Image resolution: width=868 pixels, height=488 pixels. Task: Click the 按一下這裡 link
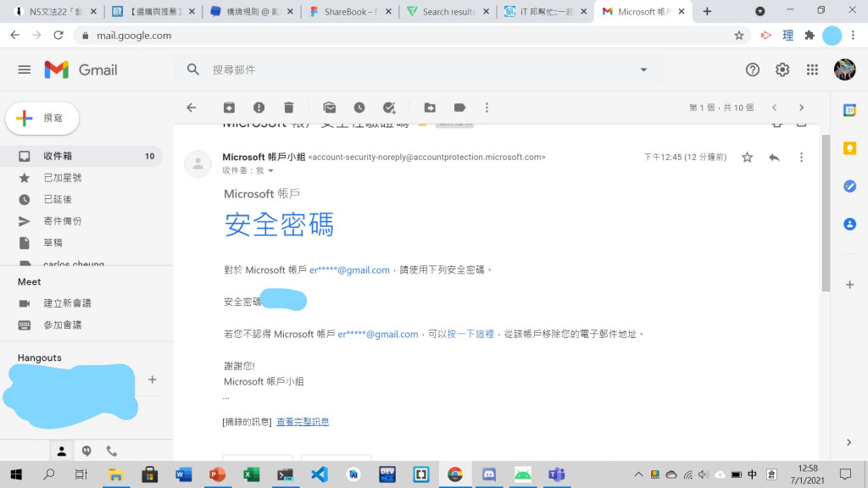pyautogui.click(x=470, y=334)
